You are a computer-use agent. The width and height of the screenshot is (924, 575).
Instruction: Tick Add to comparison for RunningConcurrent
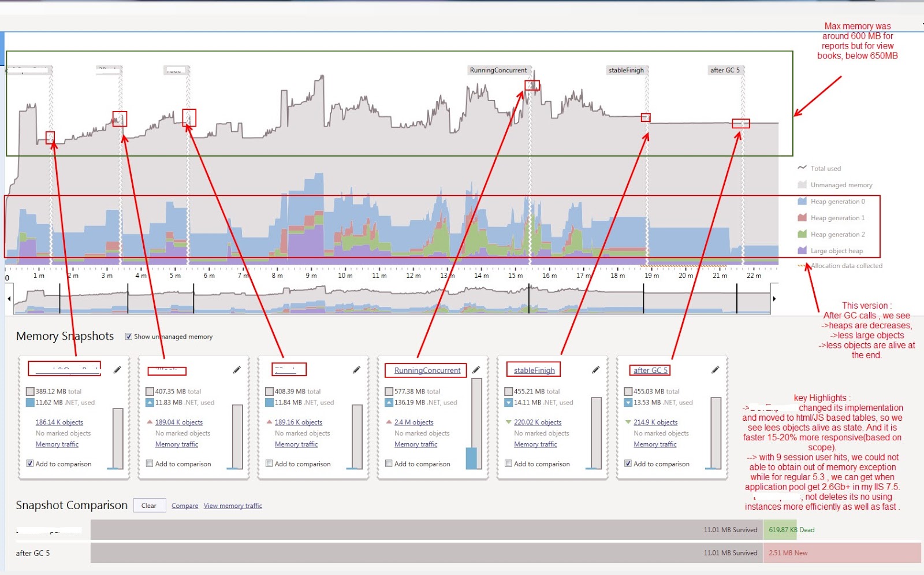click(x=389, y=463)
